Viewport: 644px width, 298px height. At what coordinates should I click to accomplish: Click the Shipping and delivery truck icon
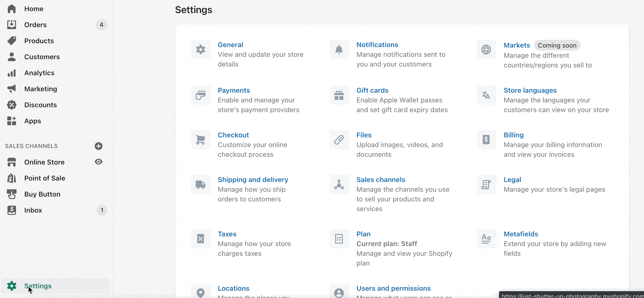coord(201,185)
